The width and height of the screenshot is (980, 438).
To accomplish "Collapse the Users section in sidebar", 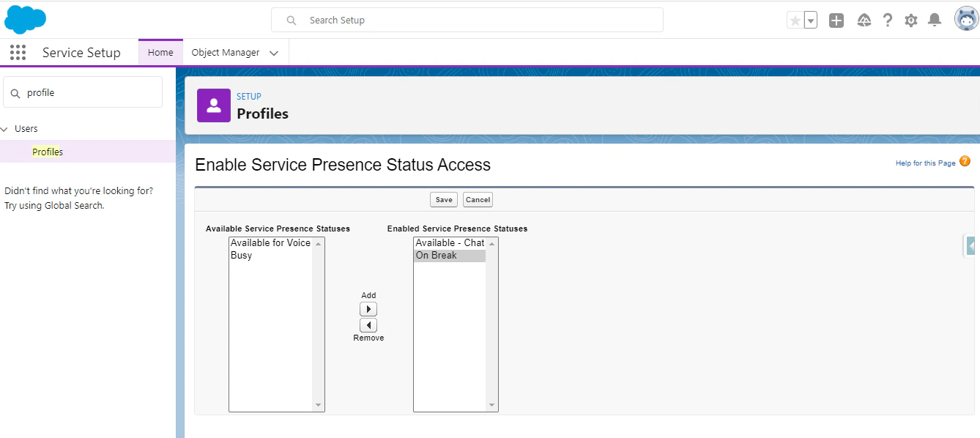I will click(x=7, y=128).
